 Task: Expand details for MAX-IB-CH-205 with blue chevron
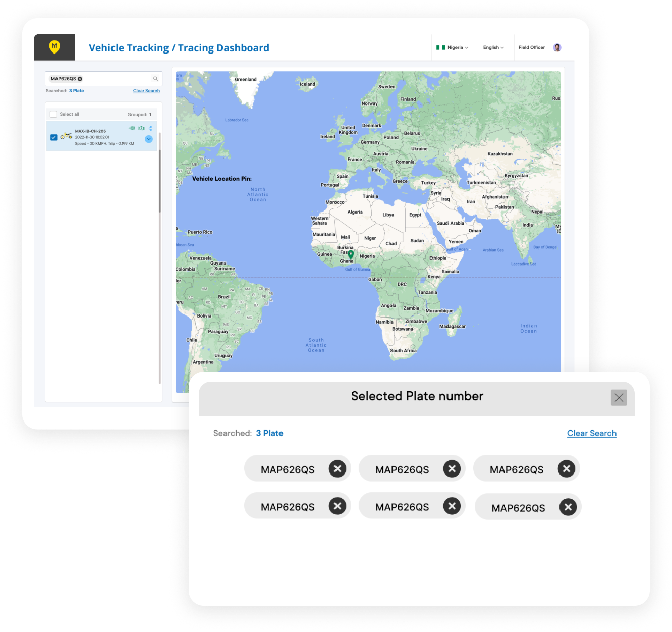coord(149,139)
